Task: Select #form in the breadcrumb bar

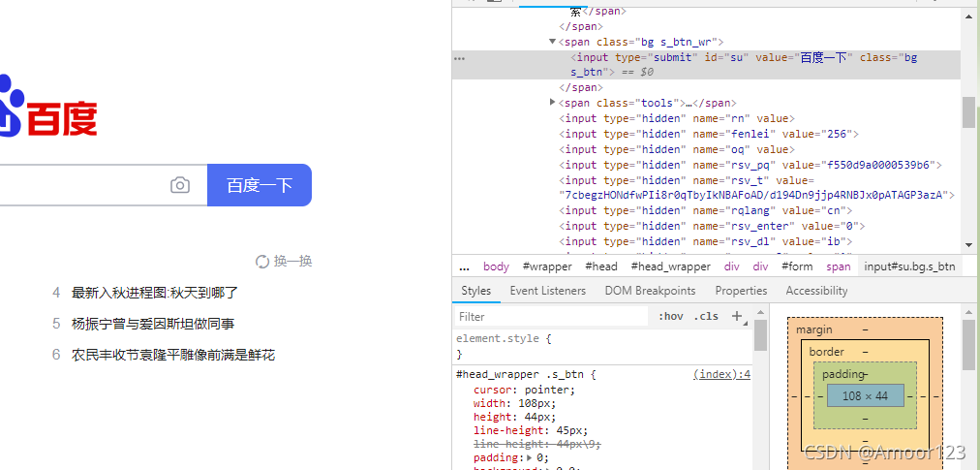Action: (x=797, y=266)
